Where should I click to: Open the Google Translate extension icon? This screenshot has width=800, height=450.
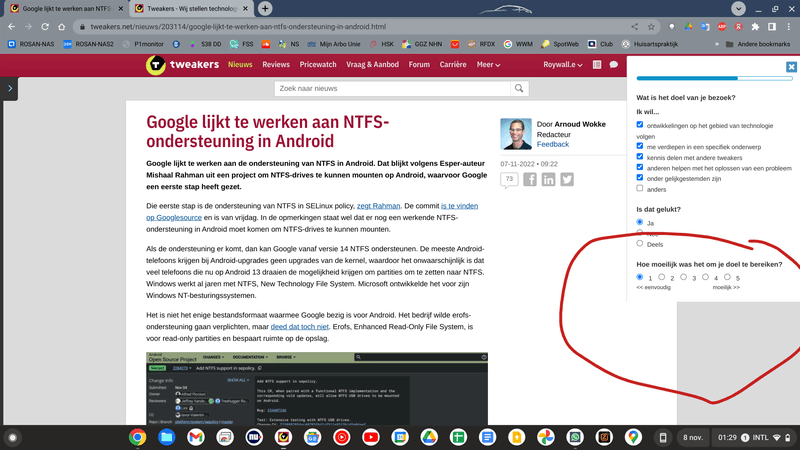705,27
